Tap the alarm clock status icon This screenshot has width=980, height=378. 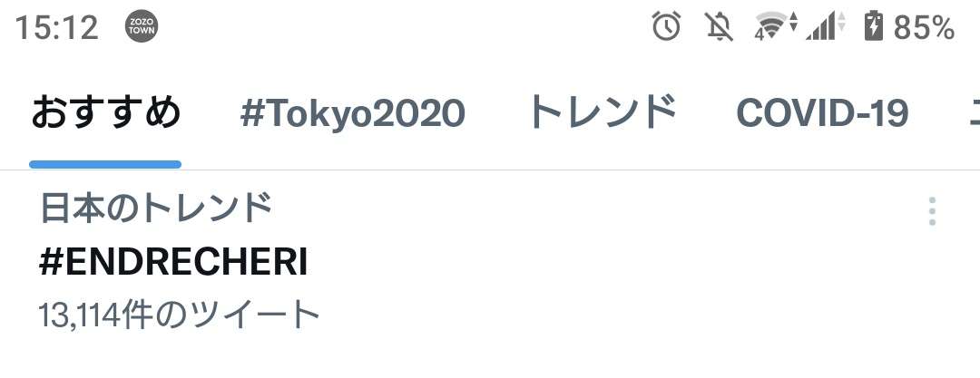click(666, 27)
